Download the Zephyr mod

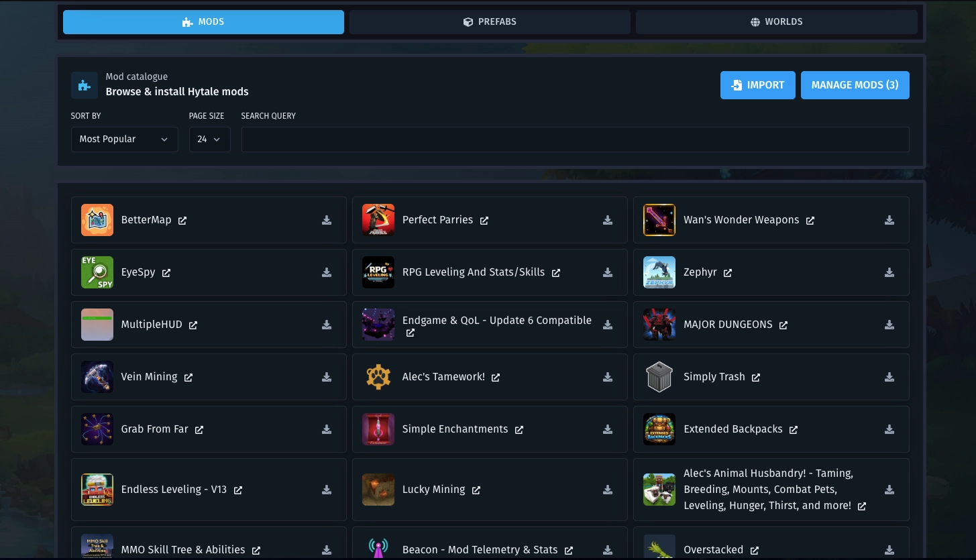(x=889, y=272)
